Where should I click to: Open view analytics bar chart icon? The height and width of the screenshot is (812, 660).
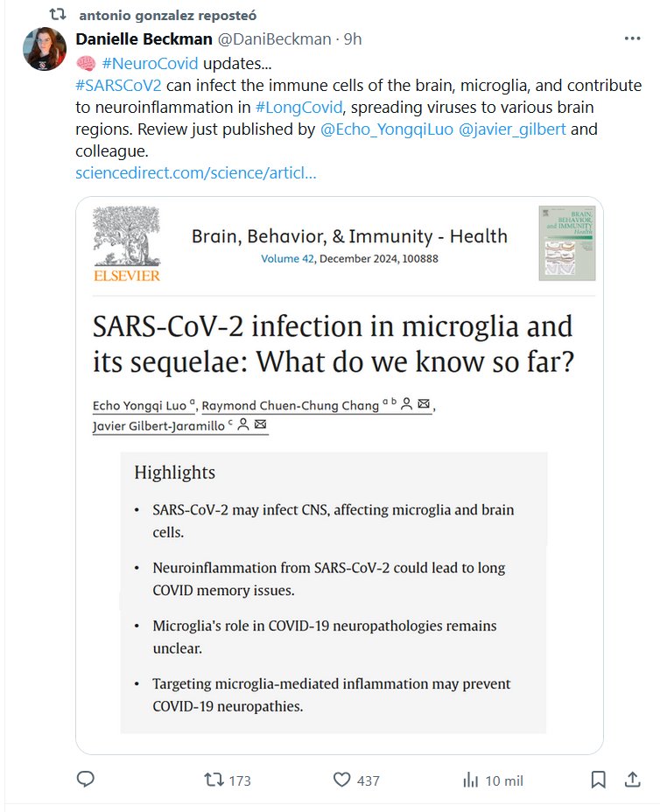click(x=470, y=779)
